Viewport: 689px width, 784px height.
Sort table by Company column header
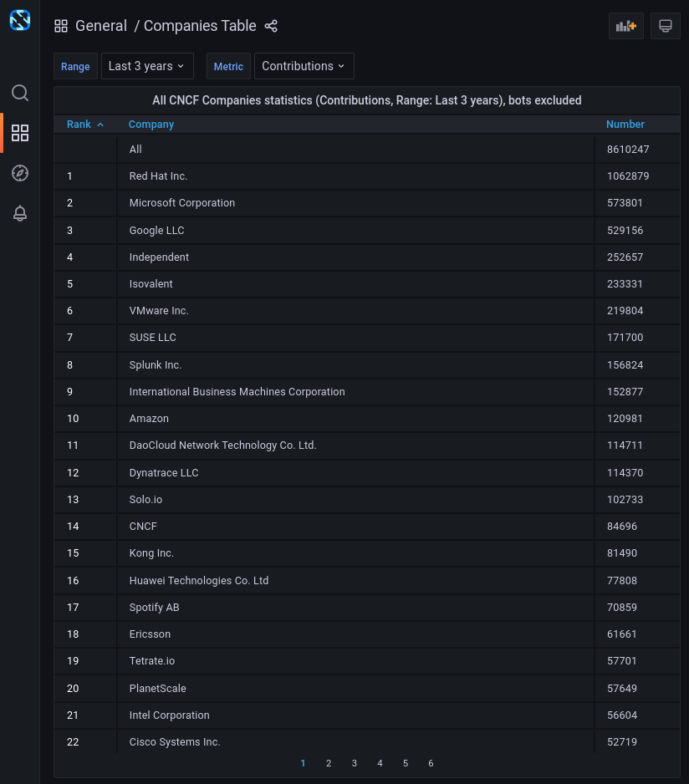151,125
